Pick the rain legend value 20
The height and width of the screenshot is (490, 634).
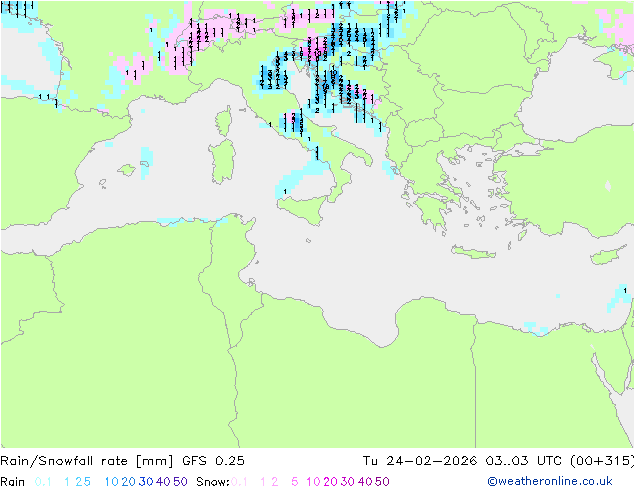129,482
